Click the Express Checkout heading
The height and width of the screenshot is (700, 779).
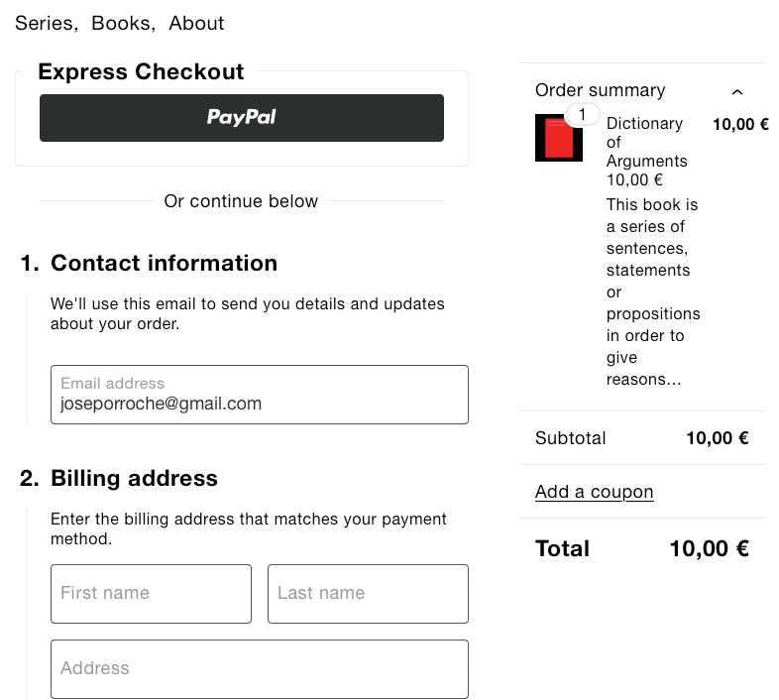(141, 71)
